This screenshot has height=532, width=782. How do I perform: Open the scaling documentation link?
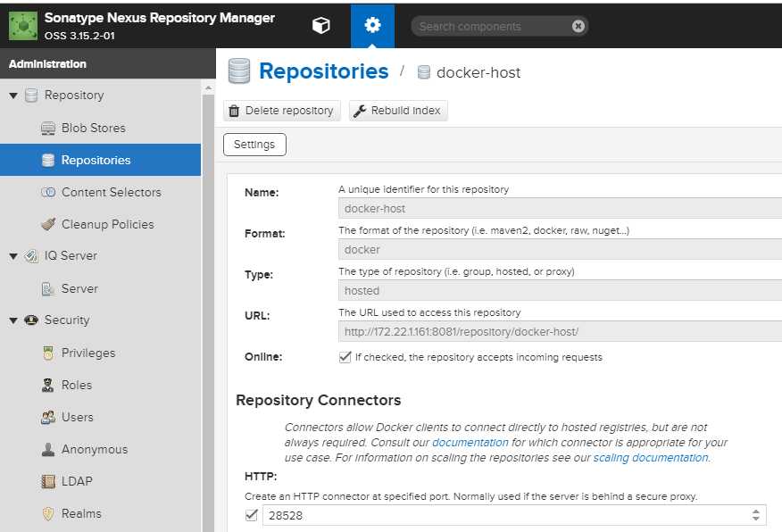click(x=651, y=458)
